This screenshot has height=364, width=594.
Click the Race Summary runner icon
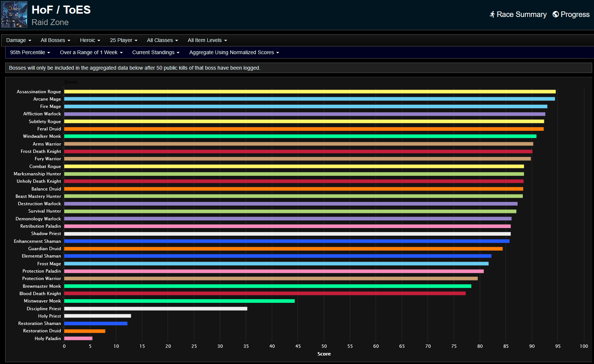(x=492, y=14)
